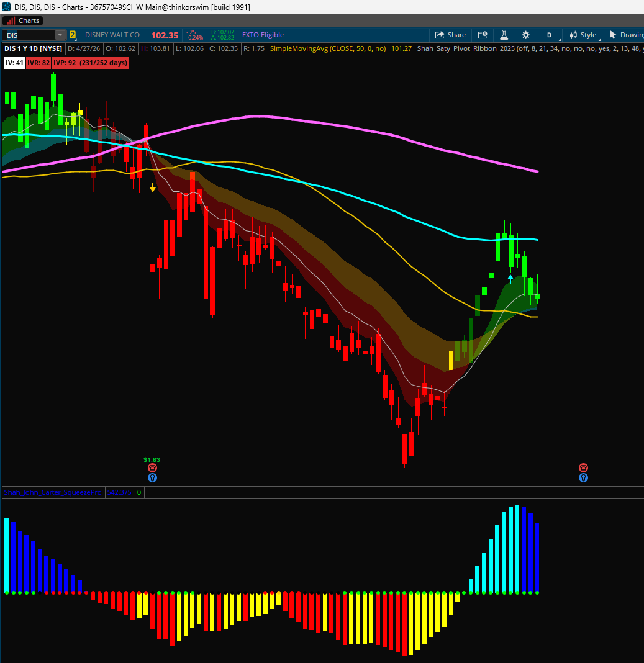Screen dimensions: 644x663
Task: Click the L: 102.06 low price label
Action: 190,48
